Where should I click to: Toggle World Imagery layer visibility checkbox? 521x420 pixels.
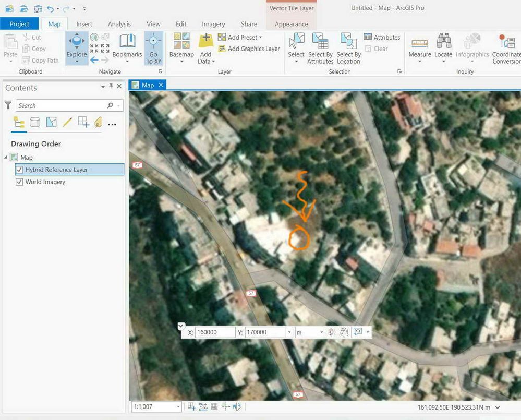(19, 182)
